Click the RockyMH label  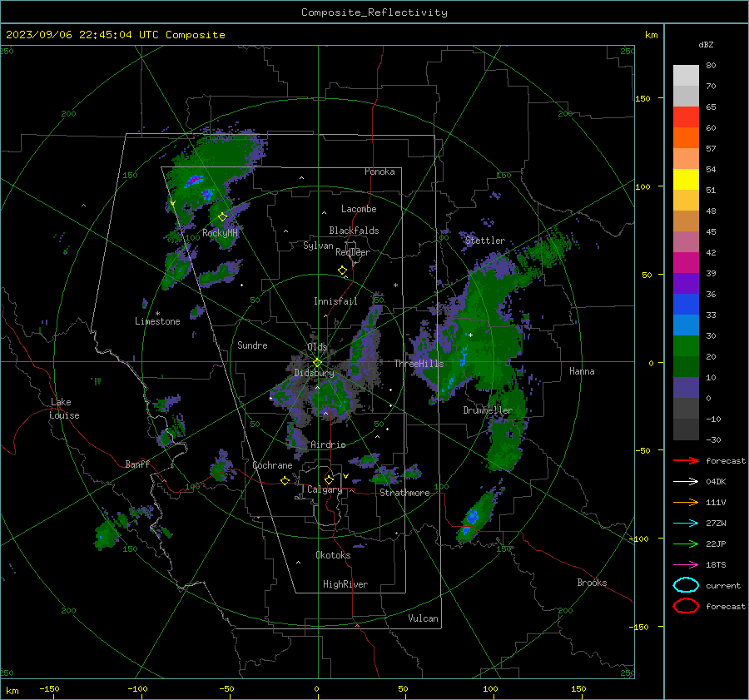point(220,233)
